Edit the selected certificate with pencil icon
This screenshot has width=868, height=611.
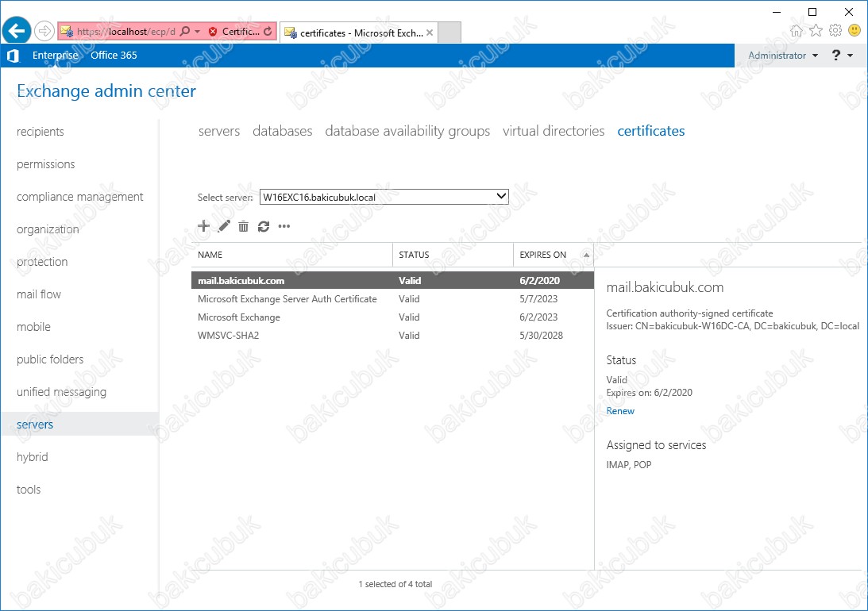pos(224,226)
